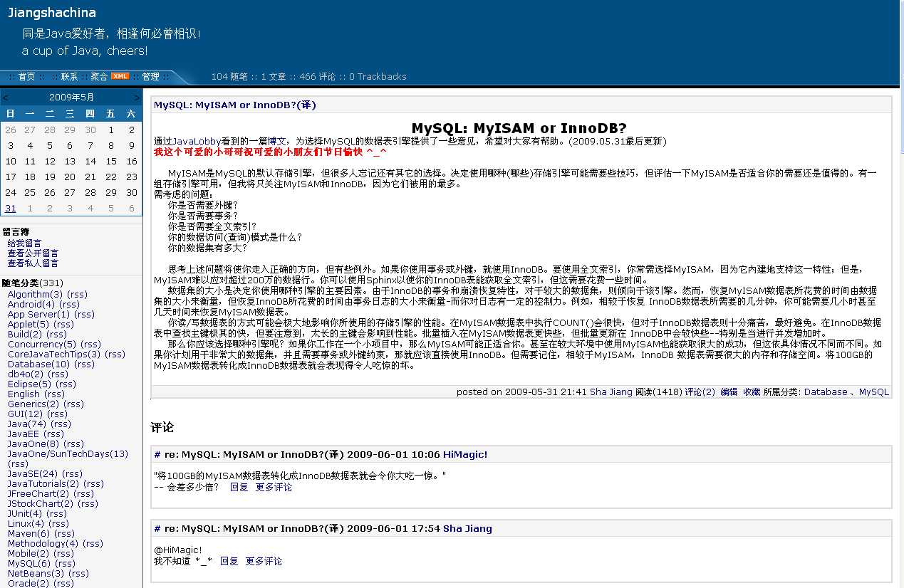
Task: Open the post title MySQL: MyISAM or InnoDB?(译)
Action: click(235, 105)
